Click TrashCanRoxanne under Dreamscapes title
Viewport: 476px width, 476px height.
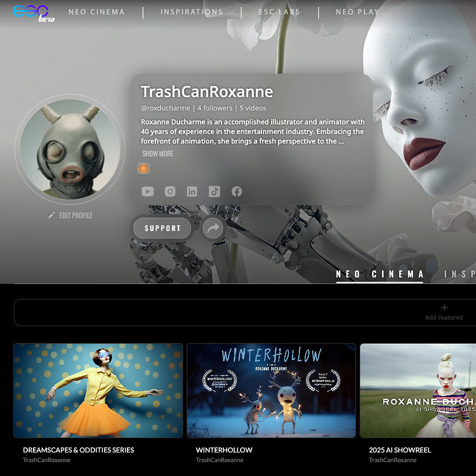pyautogui.click(x=47, y=460)
